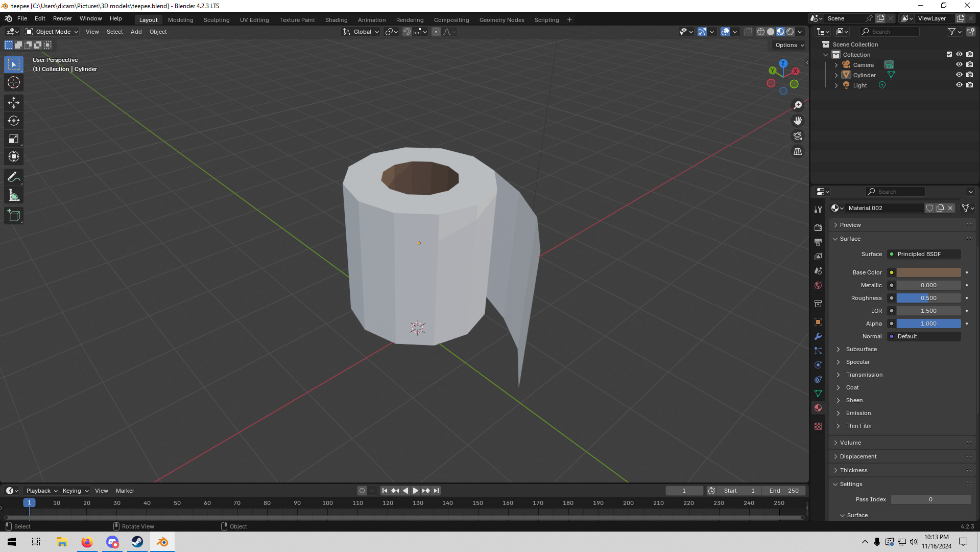Open the timeline Marker menu
The width and height of the screenshot is (980, 552).
tap(125, 491)
